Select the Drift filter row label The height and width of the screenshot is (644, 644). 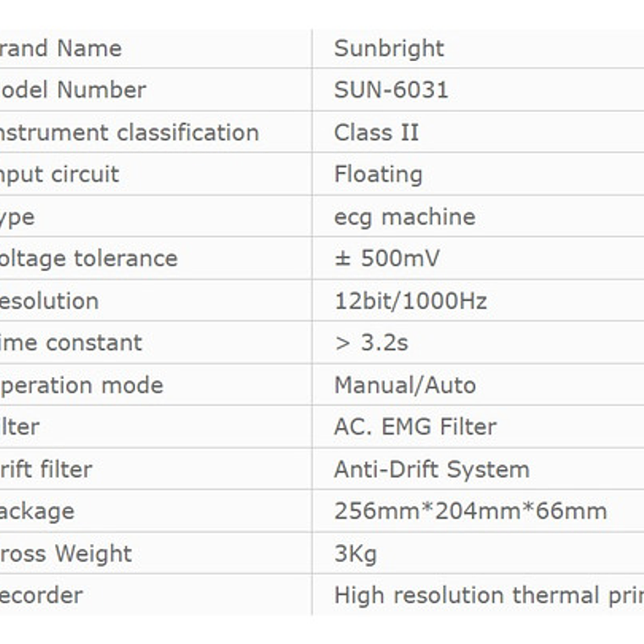pos(46,469)
